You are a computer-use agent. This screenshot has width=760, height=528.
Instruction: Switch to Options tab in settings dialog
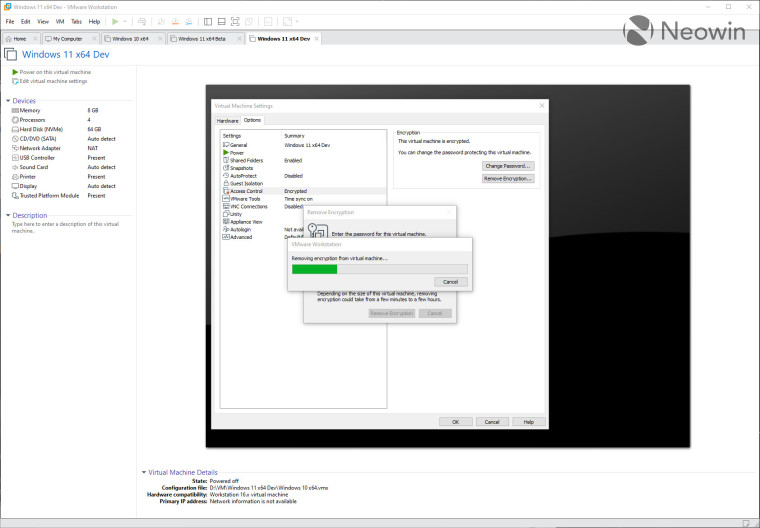pyautogui.click(x=253, y=120)
